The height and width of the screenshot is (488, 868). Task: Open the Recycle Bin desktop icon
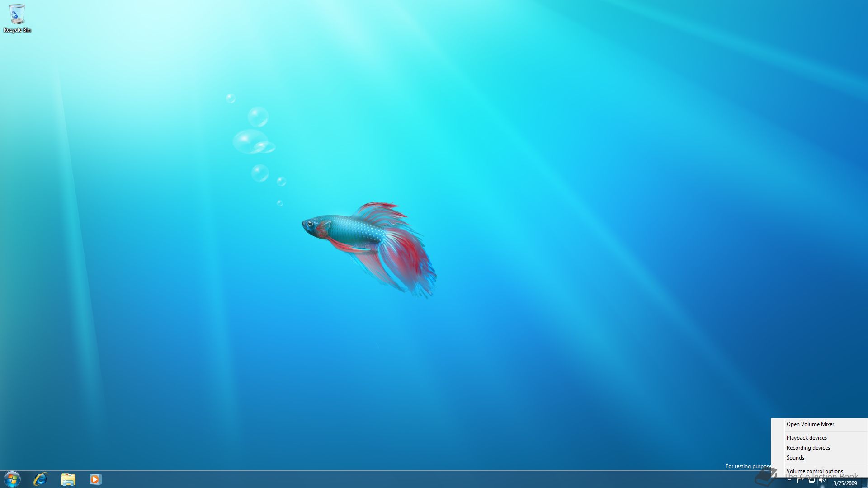coord(17,18)
